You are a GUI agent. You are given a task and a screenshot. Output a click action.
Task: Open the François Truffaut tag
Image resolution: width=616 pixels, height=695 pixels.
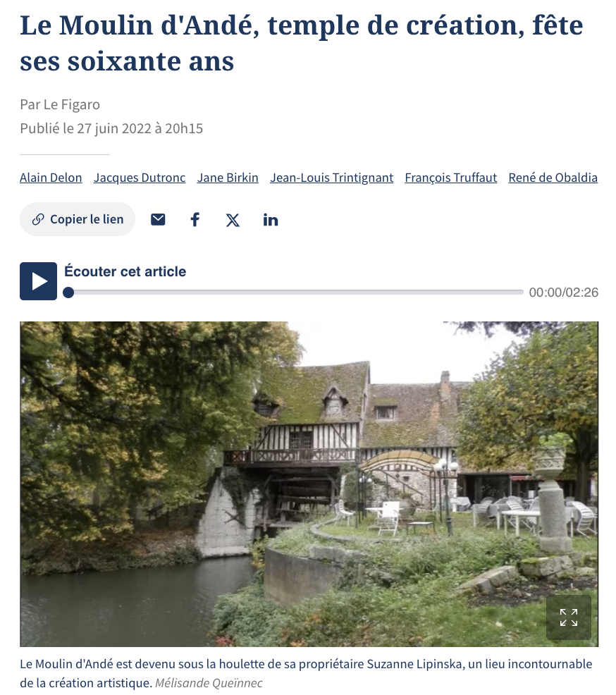coord(450,178)
